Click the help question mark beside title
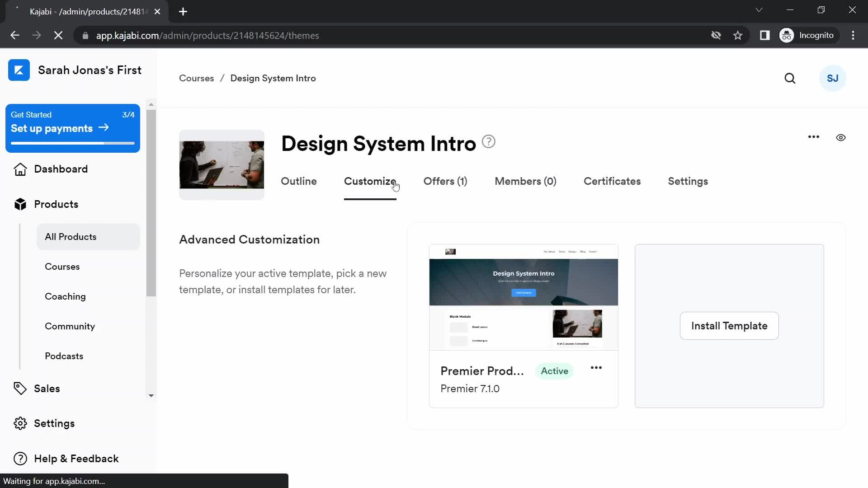 pyautogui.click(x=488, y=142)
